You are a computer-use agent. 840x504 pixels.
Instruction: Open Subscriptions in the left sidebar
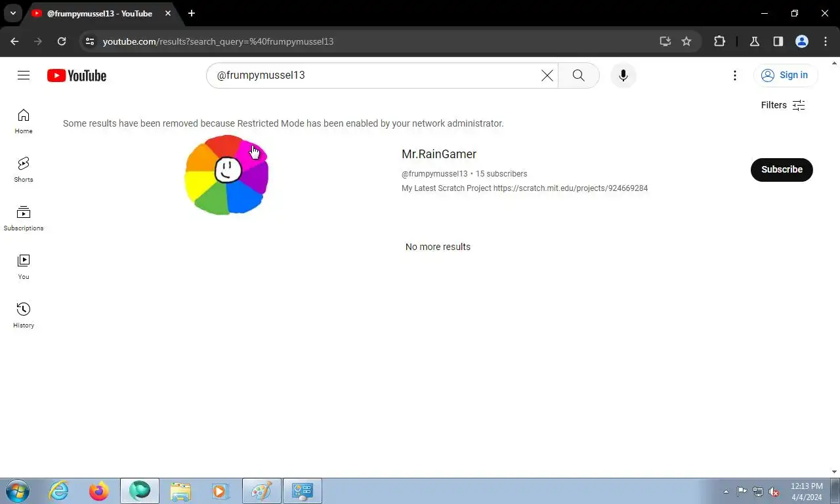[24, 219]
